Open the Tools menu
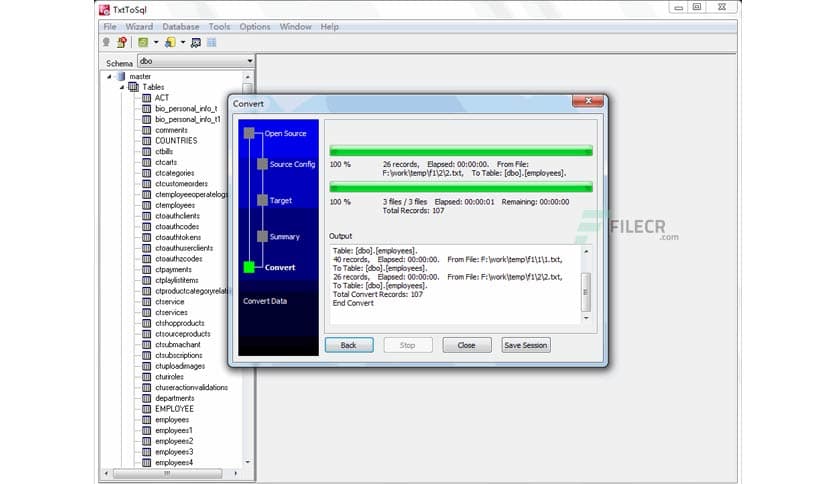The image size is (836, 484). click(x=219, y=27)
